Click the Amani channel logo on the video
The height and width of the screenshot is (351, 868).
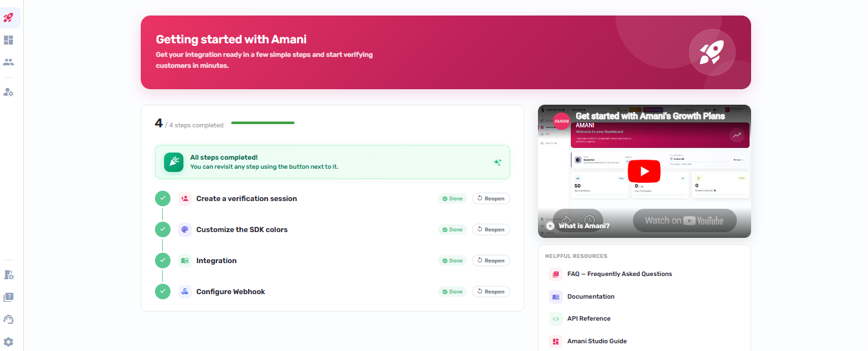(x=561, y=121)
